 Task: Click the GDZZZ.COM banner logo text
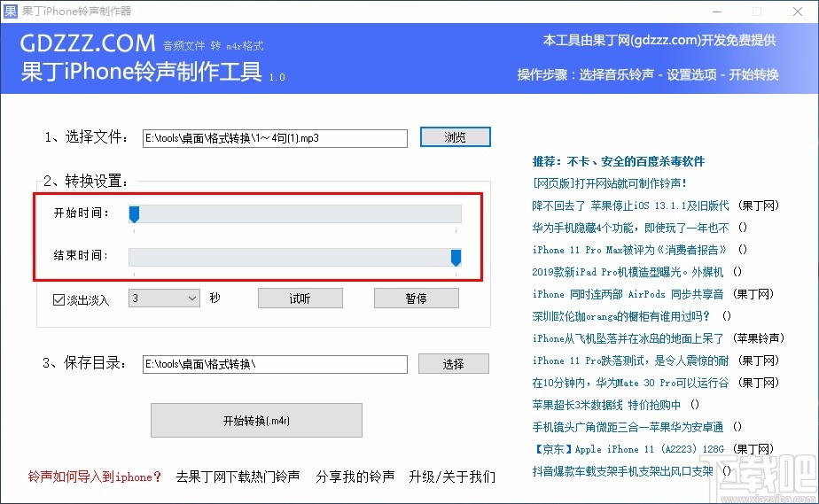(88, 43)
